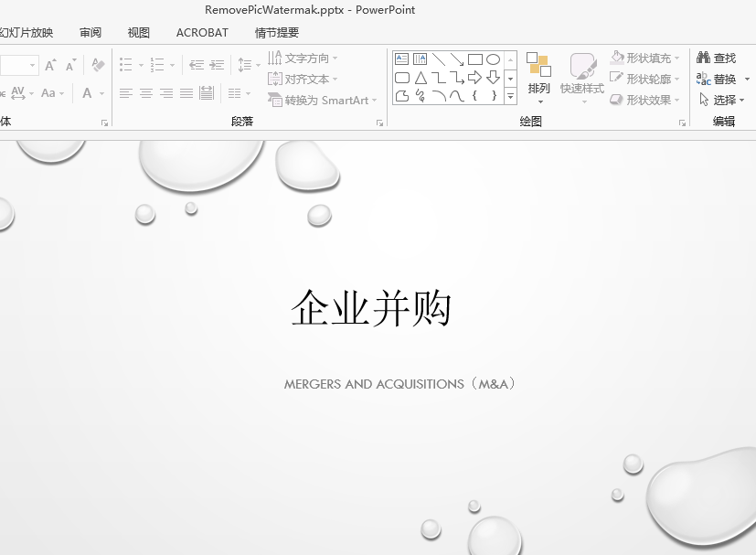Open the 审阅 review tab
The width and height of the screenshot is (756, 555).
pos(91,33)
